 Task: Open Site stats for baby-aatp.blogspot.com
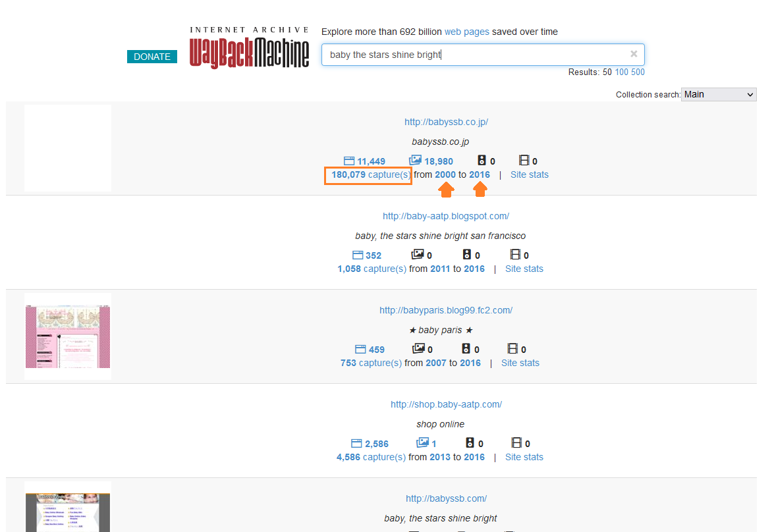[524, 269]
